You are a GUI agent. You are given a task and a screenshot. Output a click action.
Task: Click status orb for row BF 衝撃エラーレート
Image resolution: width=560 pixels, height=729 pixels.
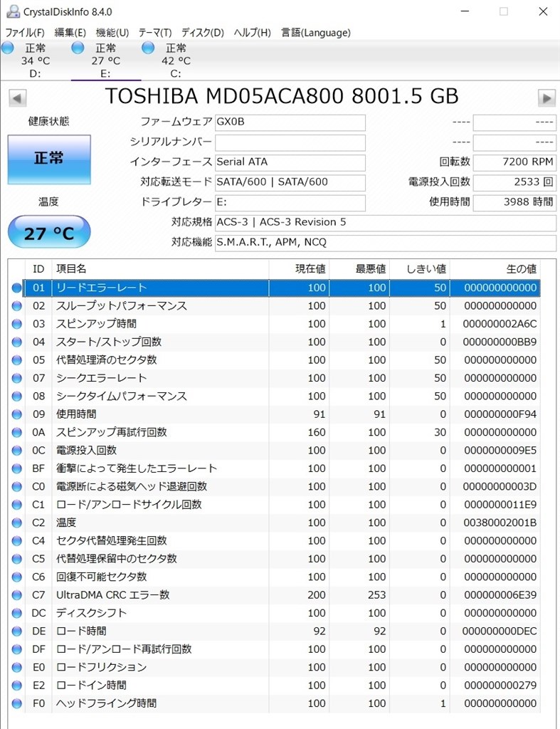point(17,468)
